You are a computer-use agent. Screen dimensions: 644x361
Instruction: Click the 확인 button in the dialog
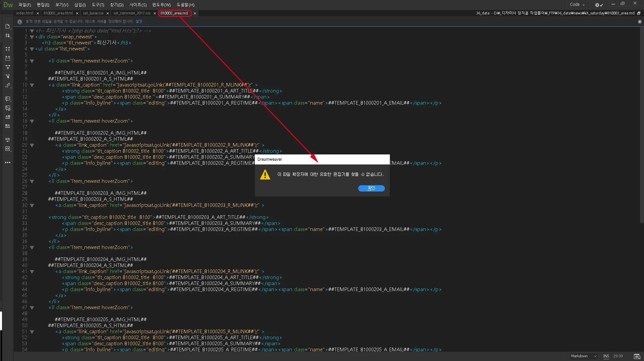[x=371, y=188]
